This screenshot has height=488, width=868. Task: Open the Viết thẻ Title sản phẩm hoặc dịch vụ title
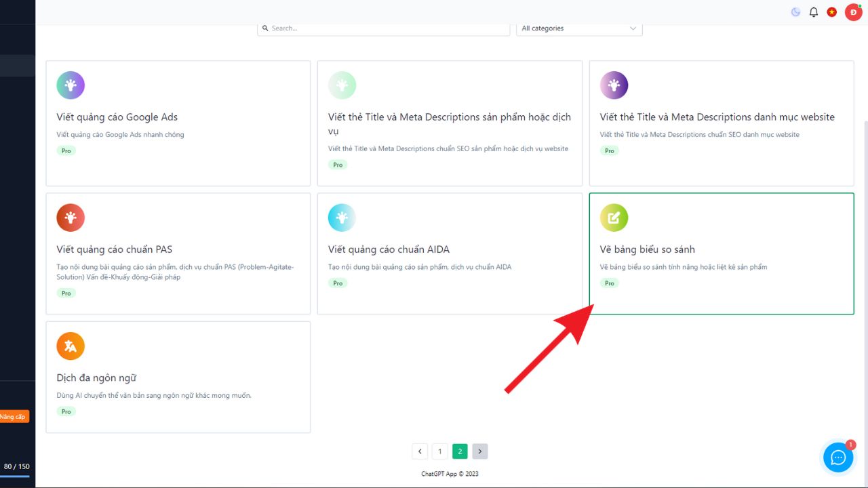[x=450, y=124]
